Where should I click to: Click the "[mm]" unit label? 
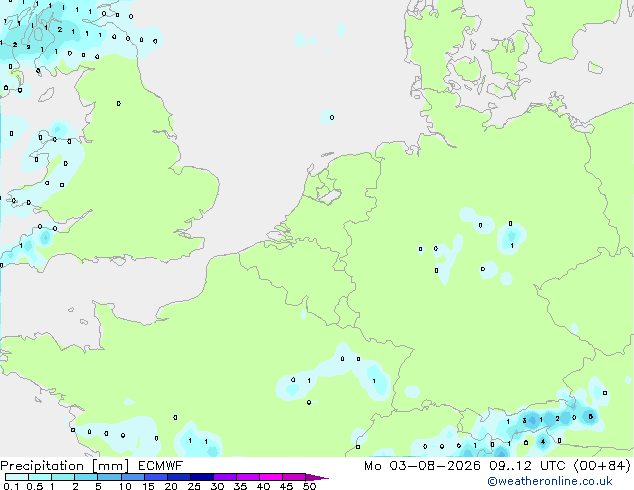[x=110, y=466]
